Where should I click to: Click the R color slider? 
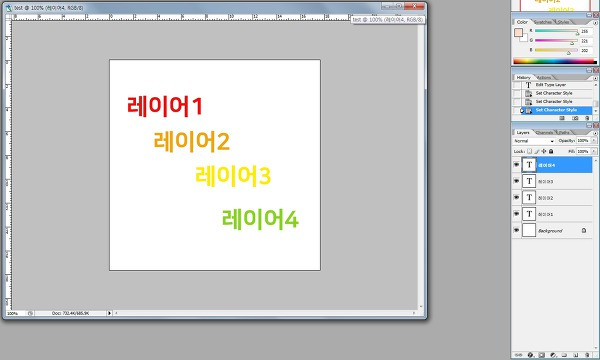[556, 31]
